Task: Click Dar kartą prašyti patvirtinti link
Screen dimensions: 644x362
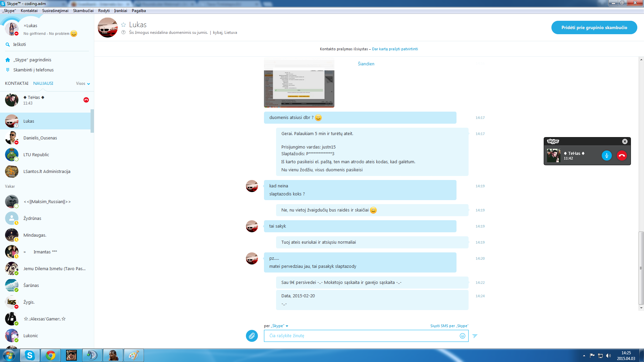Action: click(395, 49)
